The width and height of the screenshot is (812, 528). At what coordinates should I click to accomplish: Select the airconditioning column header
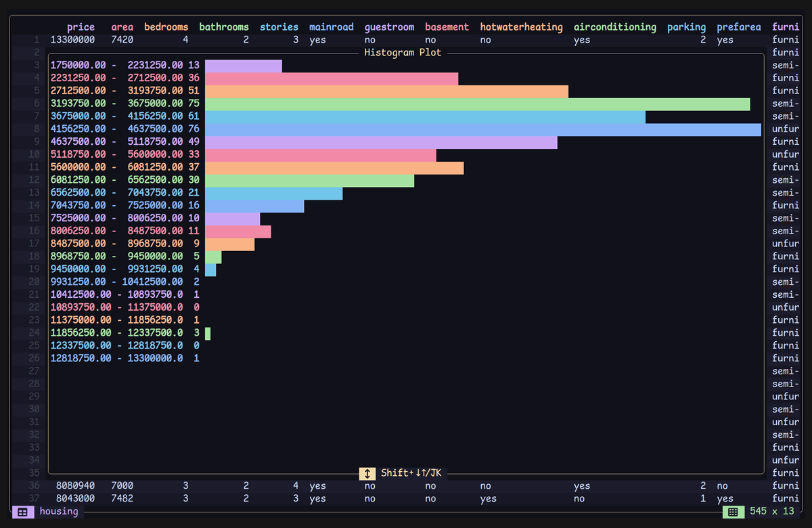(x=615, y=27)
